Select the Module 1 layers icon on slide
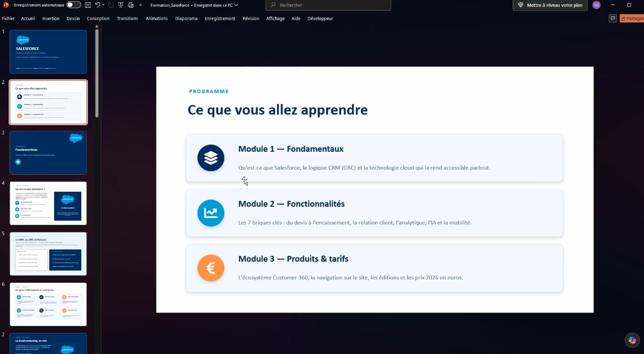 (x=211, y=158)
